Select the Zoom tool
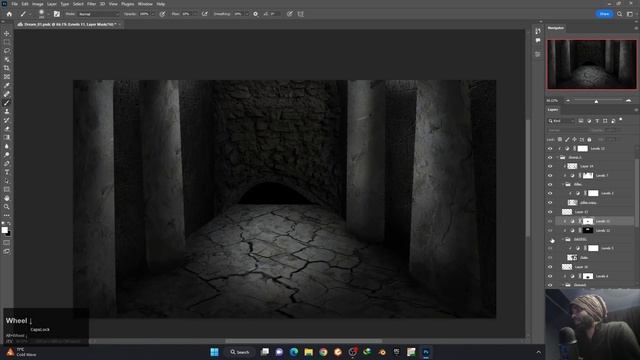 (x=7, y=207)
